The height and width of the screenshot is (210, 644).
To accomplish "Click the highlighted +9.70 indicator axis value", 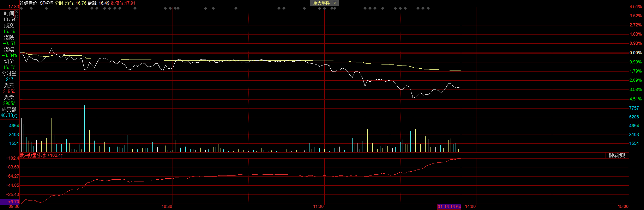I will click(x=10, y=202).
